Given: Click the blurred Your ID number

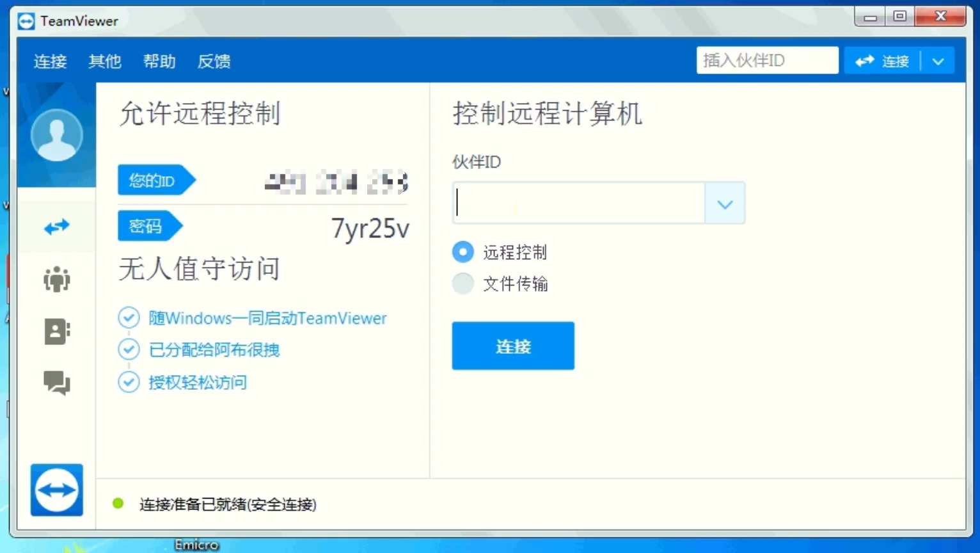Looking at the screenshot, I should 336,182.
